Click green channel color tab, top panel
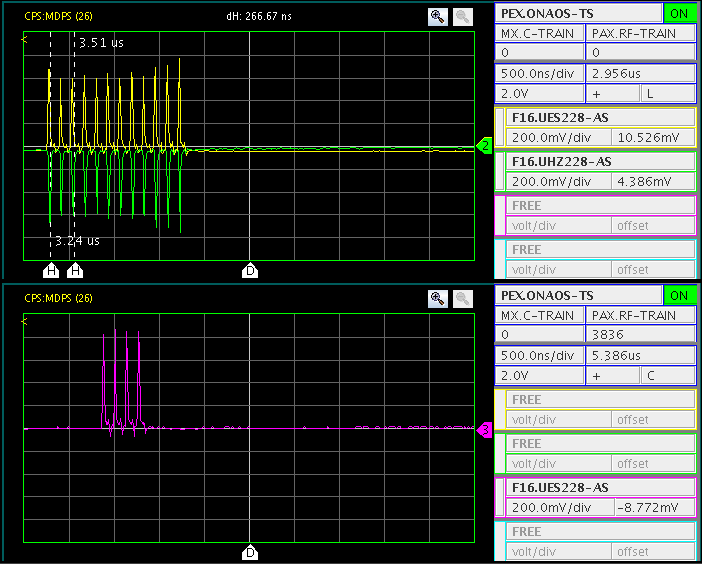This screenshot has height=564, width=702. coord(500,171)
